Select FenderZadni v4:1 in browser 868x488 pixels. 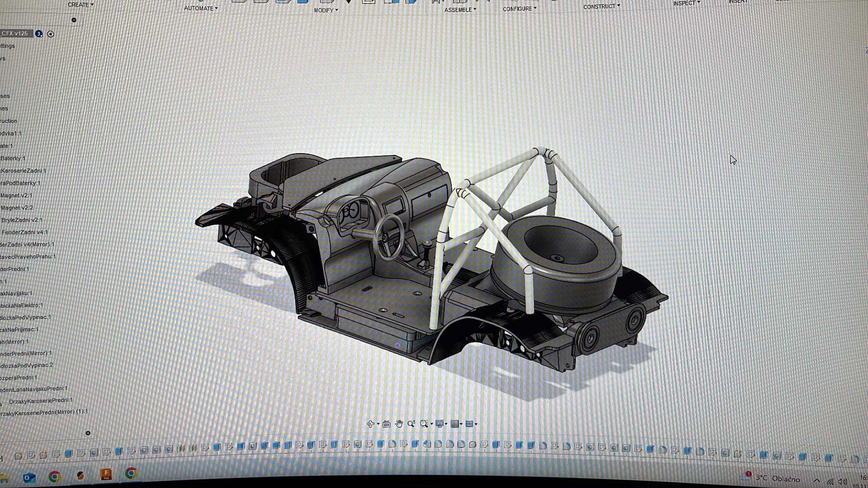tap(25, 233)
